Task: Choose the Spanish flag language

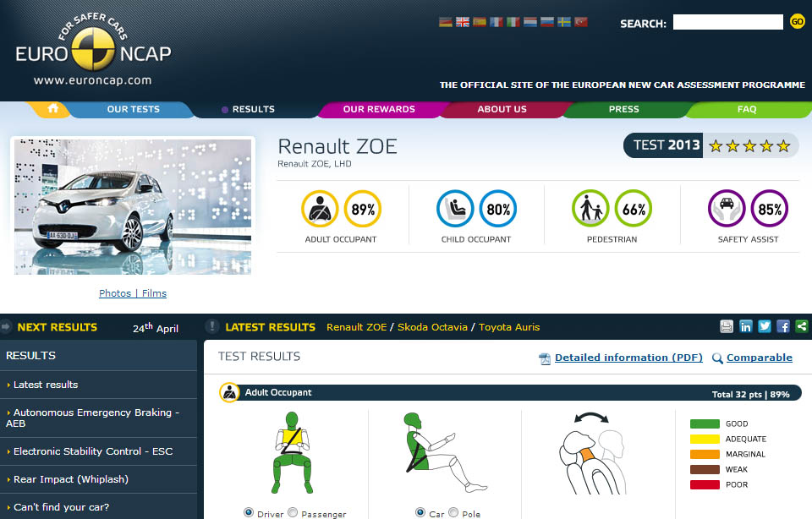Action: tap(480, 22)
